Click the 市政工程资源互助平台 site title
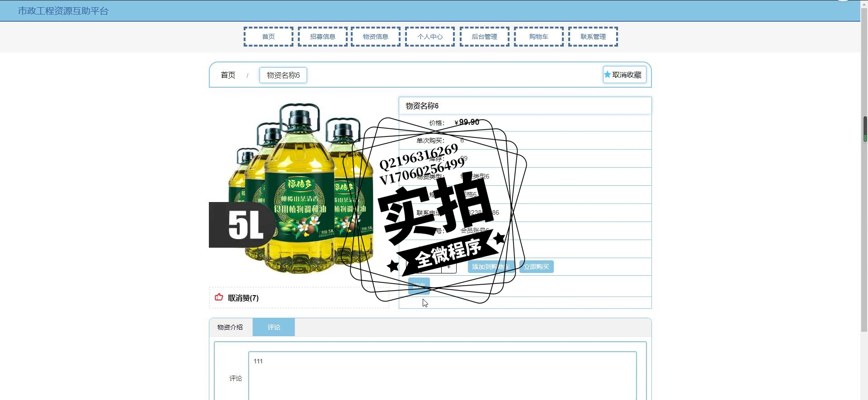 pyautogui.click(x=63, y=11)
